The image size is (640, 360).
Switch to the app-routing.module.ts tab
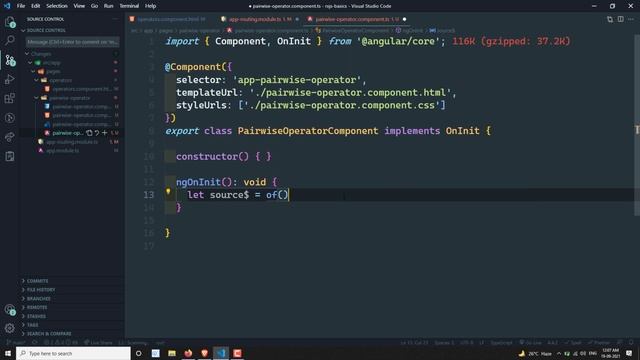click(x=260, y=19)
